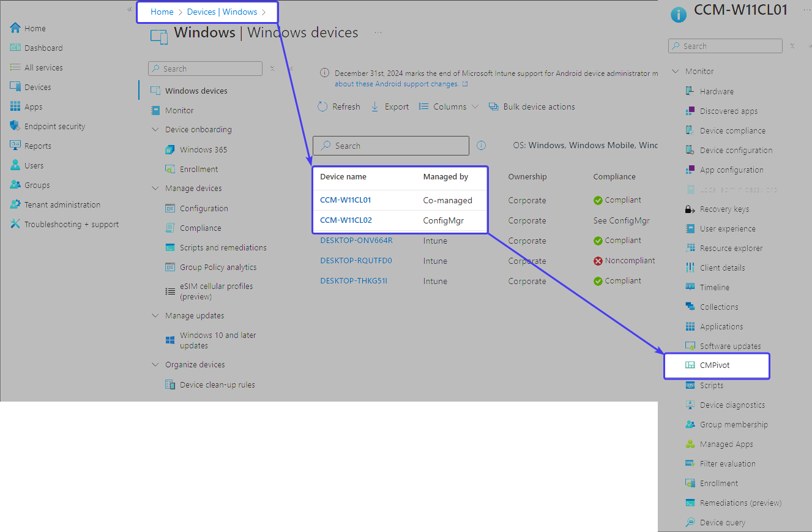Open Hardware in device panel
Viewport: 812px width, 532px height.
coord(717,91)
